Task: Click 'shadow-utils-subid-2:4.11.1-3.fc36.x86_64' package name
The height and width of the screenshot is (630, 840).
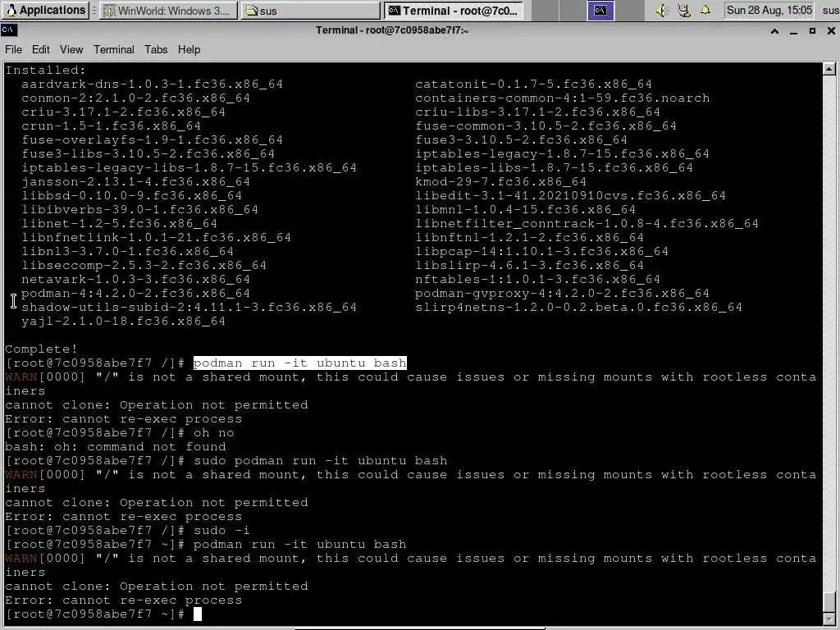Action: [189, 308]
